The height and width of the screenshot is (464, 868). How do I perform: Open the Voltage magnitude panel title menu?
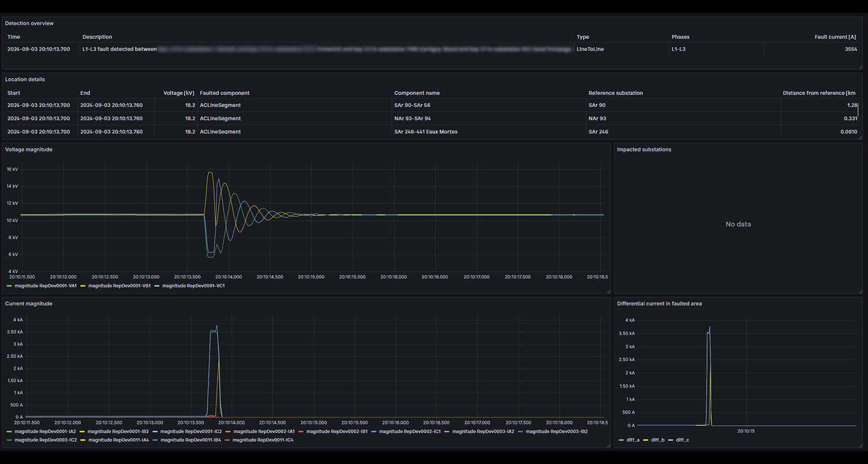point(28,149)
